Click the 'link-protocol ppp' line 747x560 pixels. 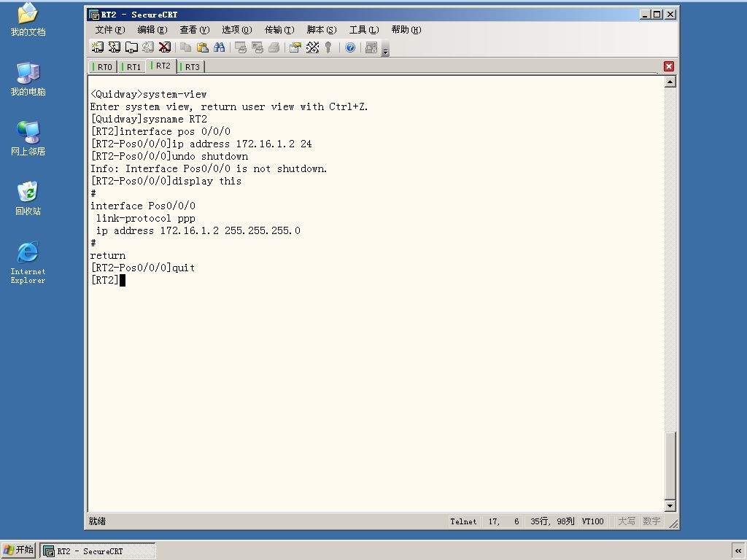pyautogui.click(x=145, y=218)
